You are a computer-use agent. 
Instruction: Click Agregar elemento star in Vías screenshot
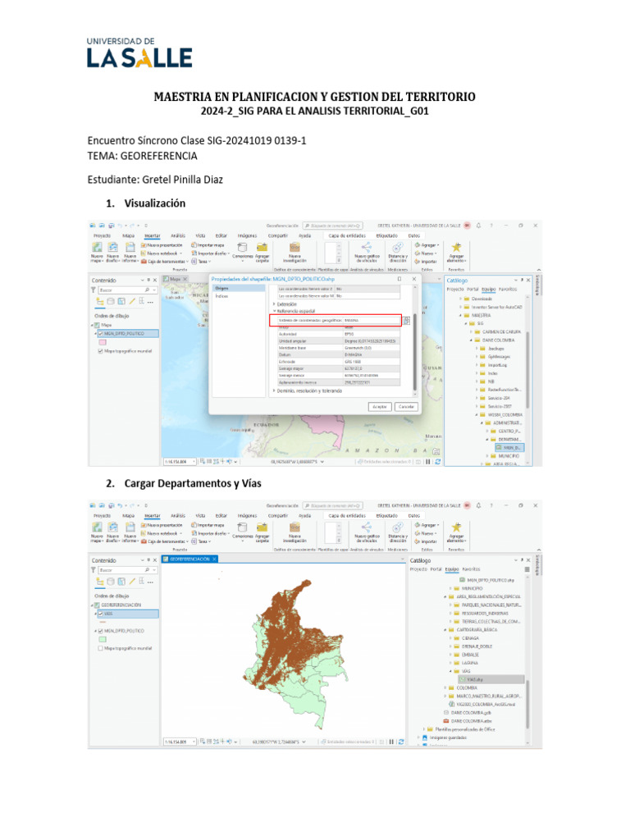[x=456, y=527]
